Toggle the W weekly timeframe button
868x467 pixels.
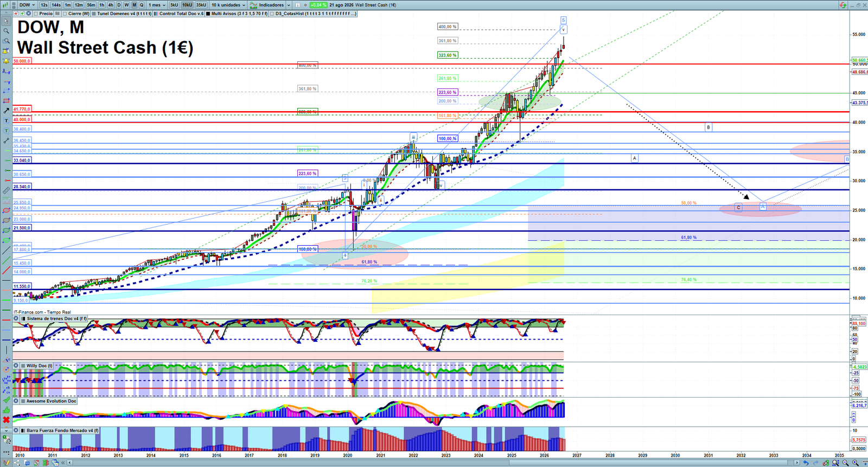point(126,5)
